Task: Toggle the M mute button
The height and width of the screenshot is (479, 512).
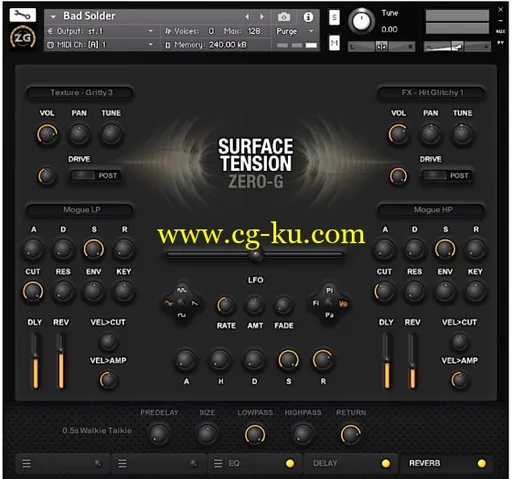Action: pyautogui.click(x=334, y=43)
